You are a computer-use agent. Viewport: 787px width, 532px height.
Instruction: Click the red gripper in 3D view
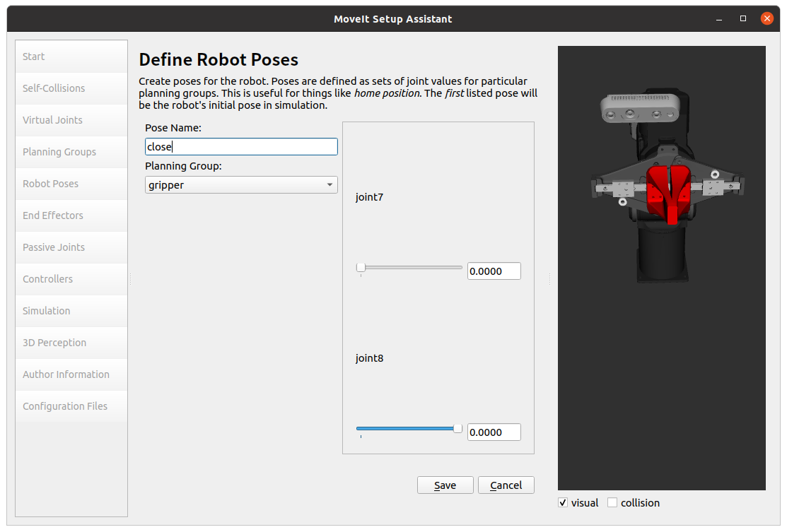coord(668,193)
